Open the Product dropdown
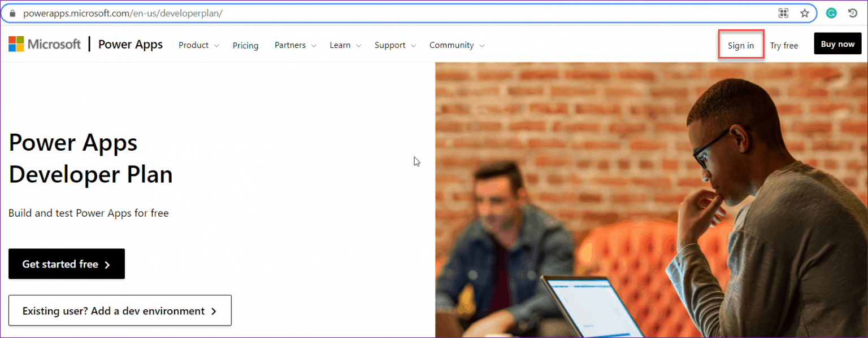The height and width of the screenshot is (338, 868). point(194,45)
